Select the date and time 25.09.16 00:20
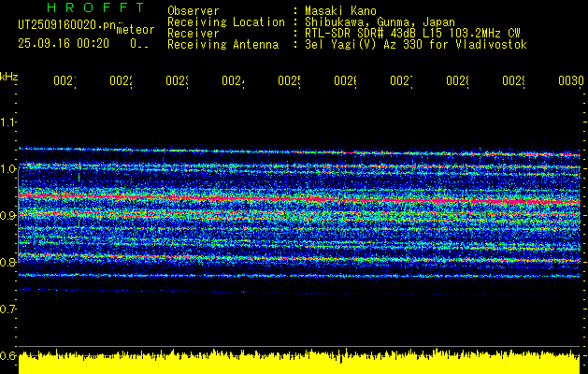 [x=64, y=44]
